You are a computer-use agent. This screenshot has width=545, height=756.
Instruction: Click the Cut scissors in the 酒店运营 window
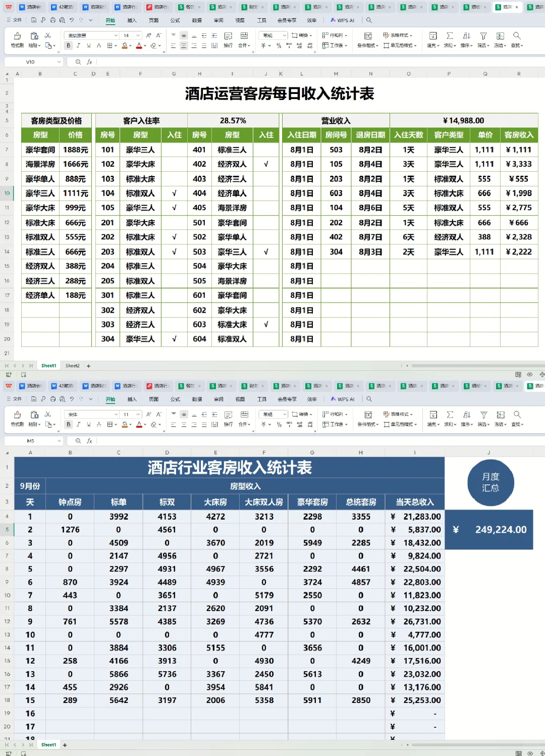[x=48, y=35]
